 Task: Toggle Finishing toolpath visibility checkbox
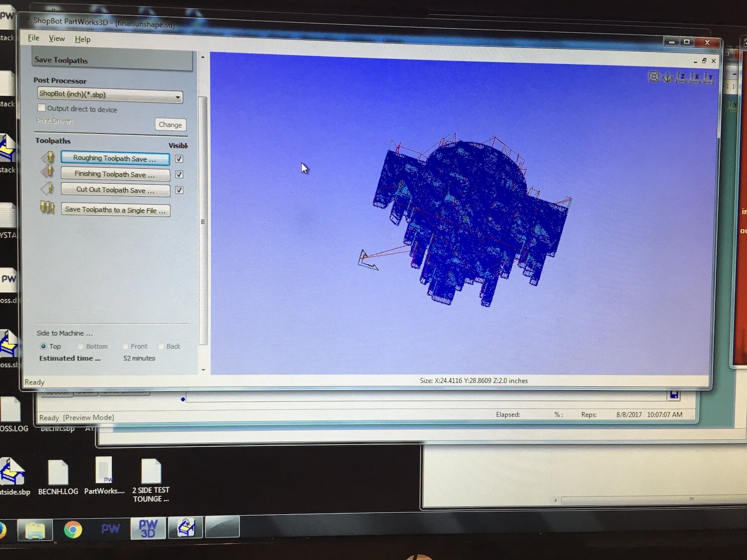(179, 174)
